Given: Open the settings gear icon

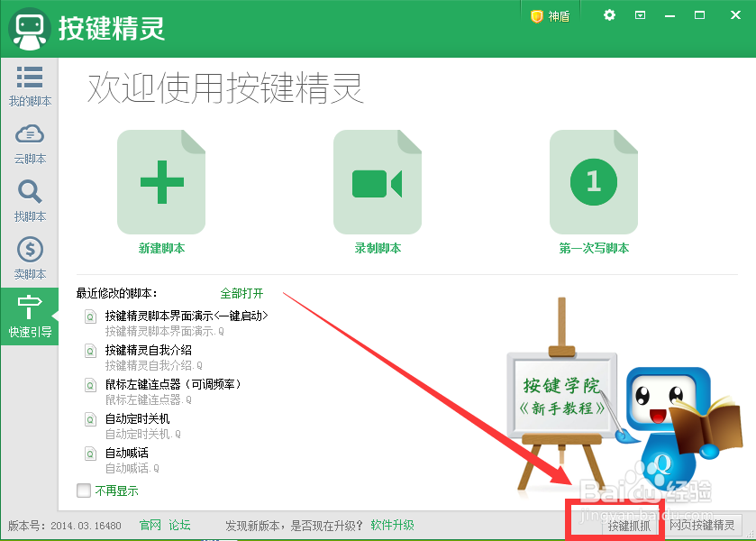Looking at the screenshot, I should [x=607, y=14].
